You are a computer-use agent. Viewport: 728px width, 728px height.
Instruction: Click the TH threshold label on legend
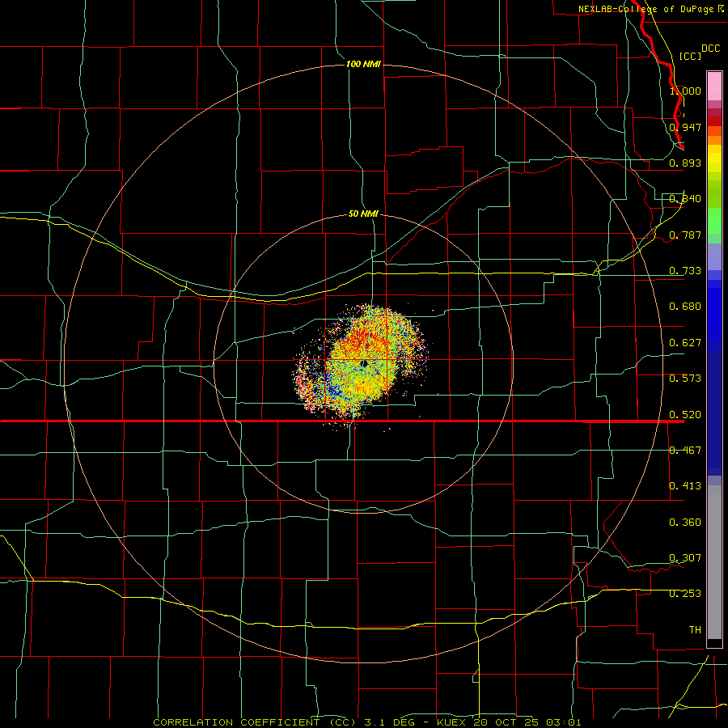click(x=695, y=630)
